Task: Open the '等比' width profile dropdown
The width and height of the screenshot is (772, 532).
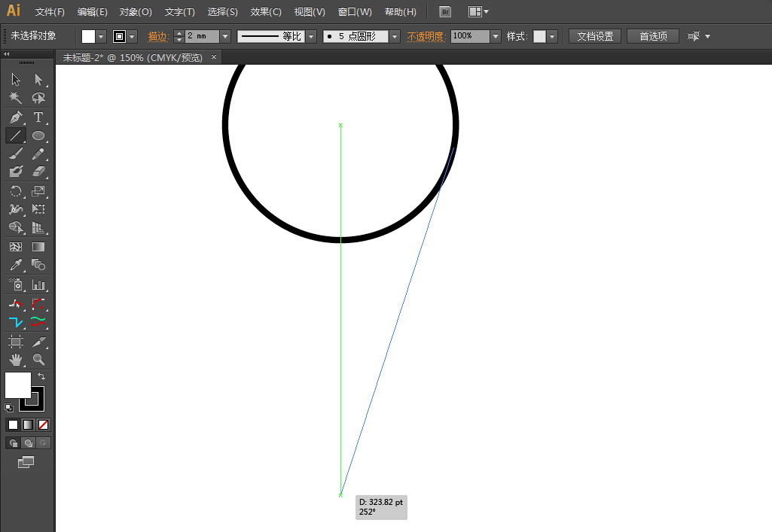Action: [x=311, y=35]
